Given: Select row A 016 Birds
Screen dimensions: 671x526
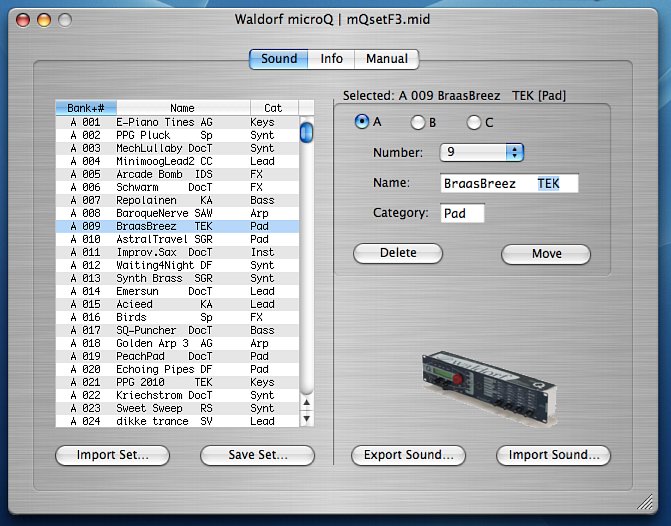Looking at the screenshot, I should coord(177,317).
